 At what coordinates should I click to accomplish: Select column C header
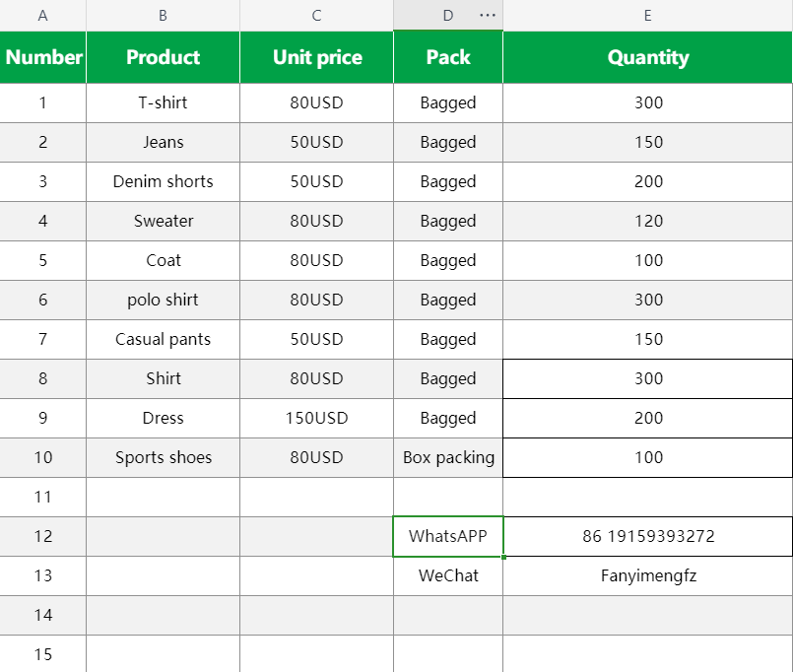coord(316,16)
